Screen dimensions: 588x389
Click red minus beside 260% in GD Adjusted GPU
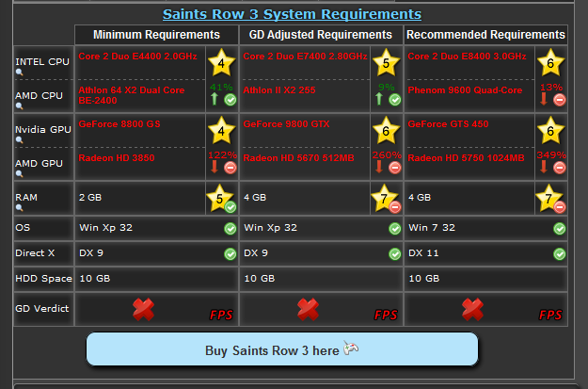395,168
